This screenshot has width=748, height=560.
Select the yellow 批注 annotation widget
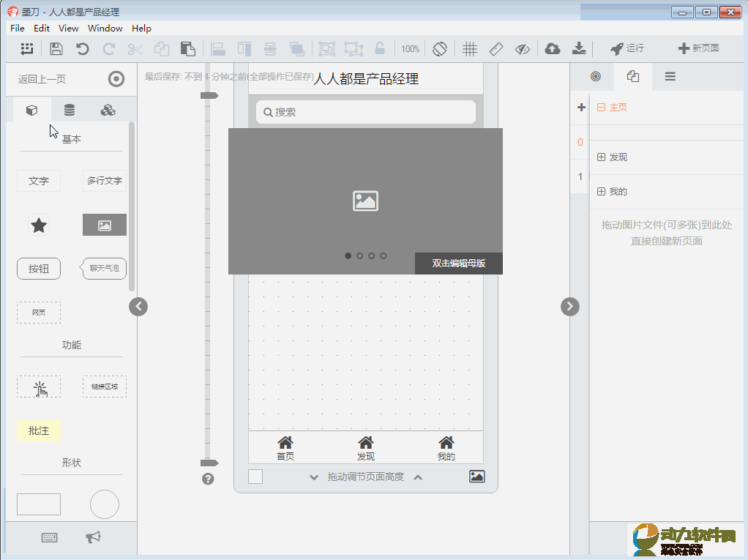point(39,430)
